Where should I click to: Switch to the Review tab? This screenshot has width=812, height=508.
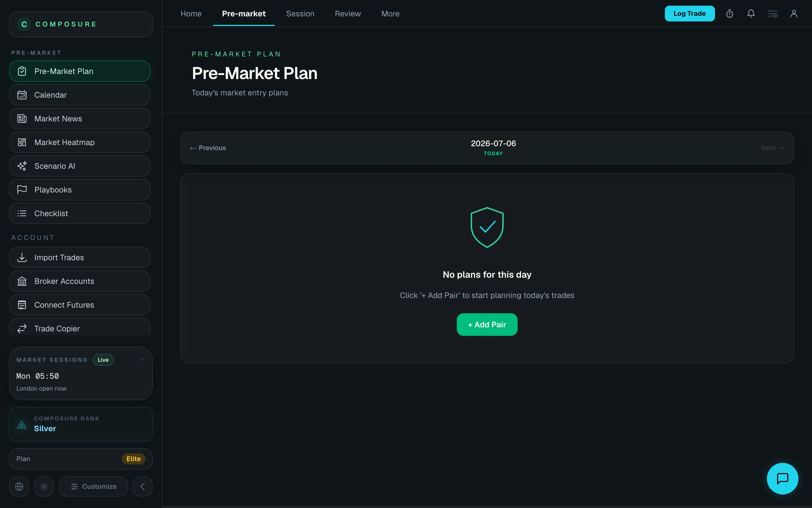click(x=348, y=14)
